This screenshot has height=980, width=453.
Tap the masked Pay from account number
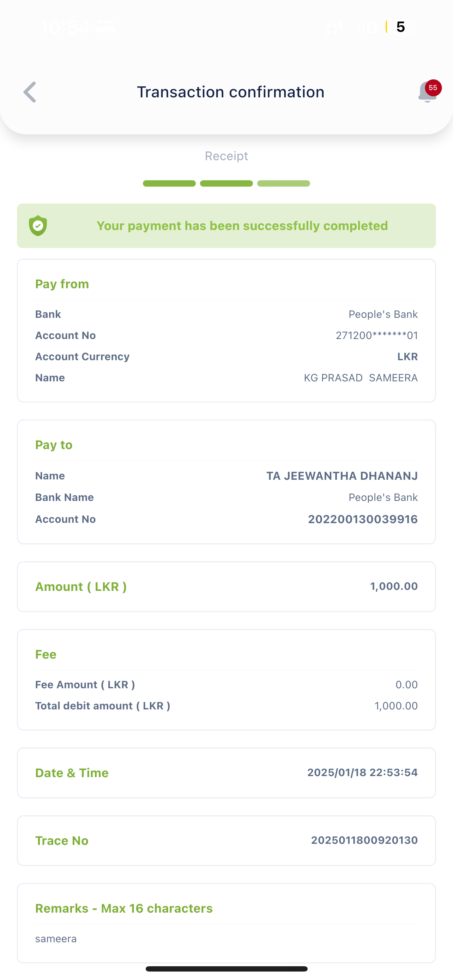[x=376, y=335]
